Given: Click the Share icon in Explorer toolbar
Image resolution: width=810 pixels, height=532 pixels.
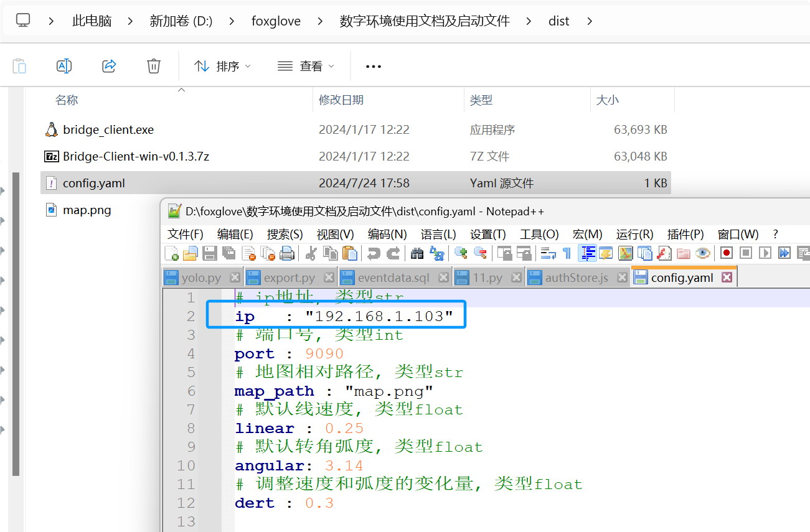Looking at the screenshot, I should click(x=109, y=66).
